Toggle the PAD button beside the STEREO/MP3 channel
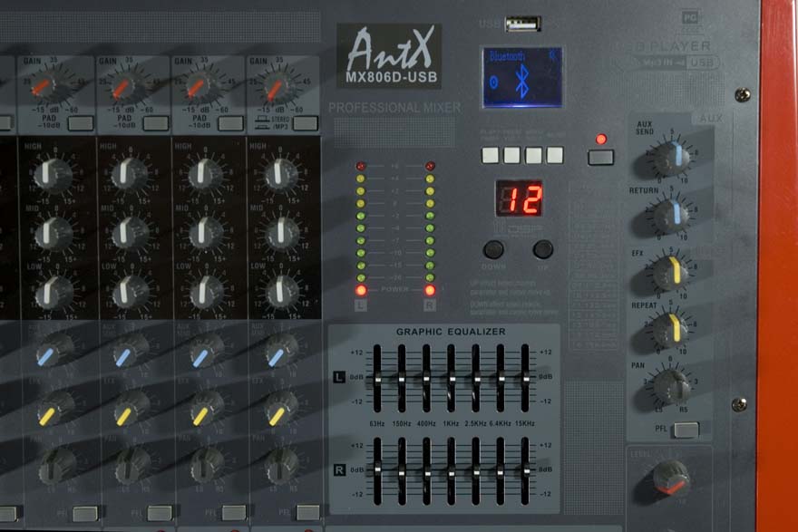Image resolution: width=798 pixels, height=532 pixels. [230, 123]
